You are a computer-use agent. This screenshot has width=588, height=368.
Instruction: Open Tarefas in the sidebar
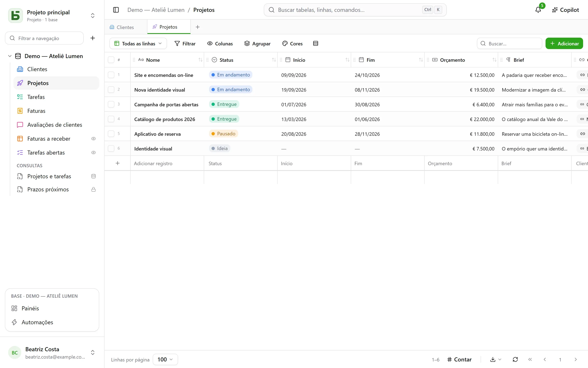tap(56, 97)
